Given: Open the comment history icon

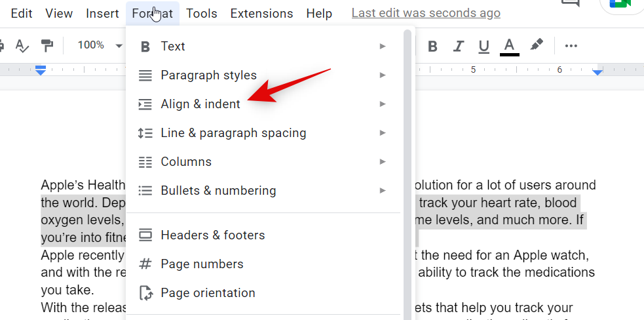Looking at the screenshot, I should 571,4.
